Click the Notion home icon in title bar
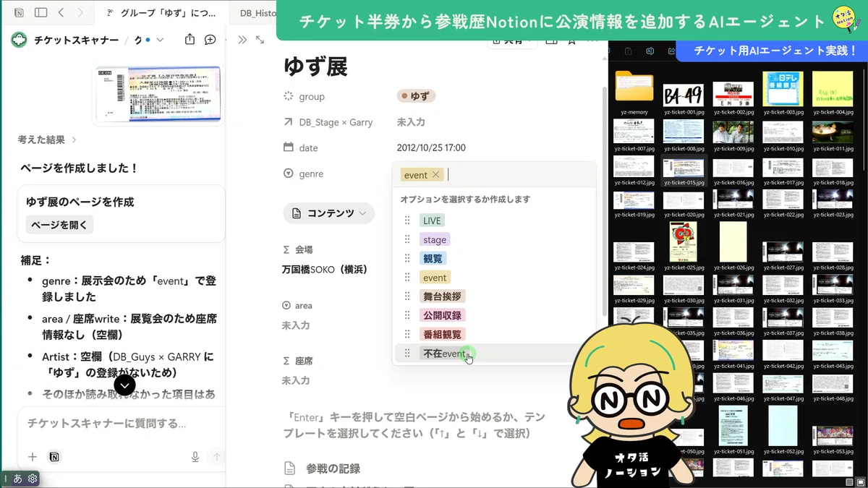Screen dimensions: 868x488 tap(19, 13)
